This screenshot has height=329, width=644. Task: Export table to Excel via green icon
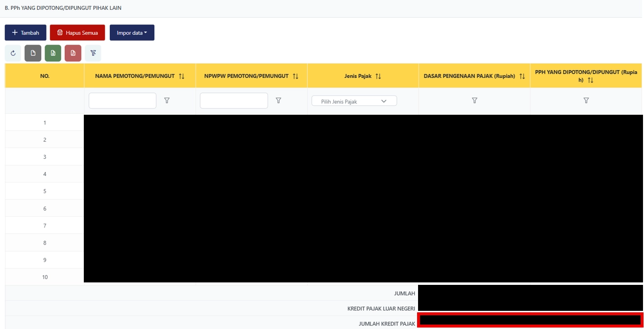click(x=53, y=53)
